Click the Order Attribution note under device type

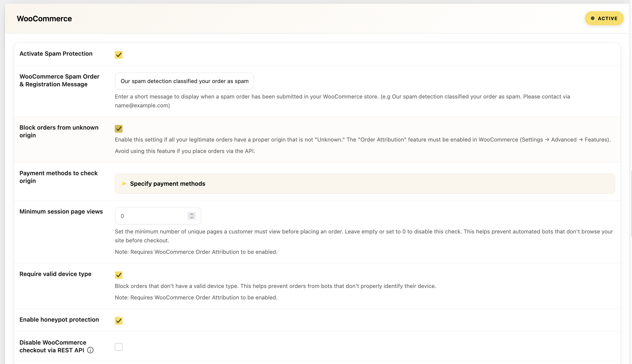(x=196, y=298)
